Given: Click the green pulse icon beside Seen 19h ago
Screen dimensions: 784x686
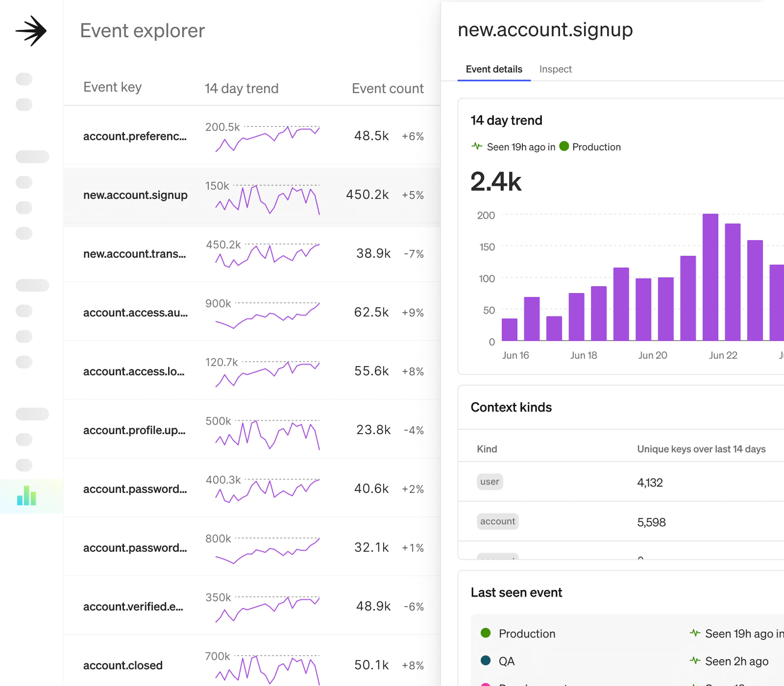Looking at the screenshot, I should (477, 146).
